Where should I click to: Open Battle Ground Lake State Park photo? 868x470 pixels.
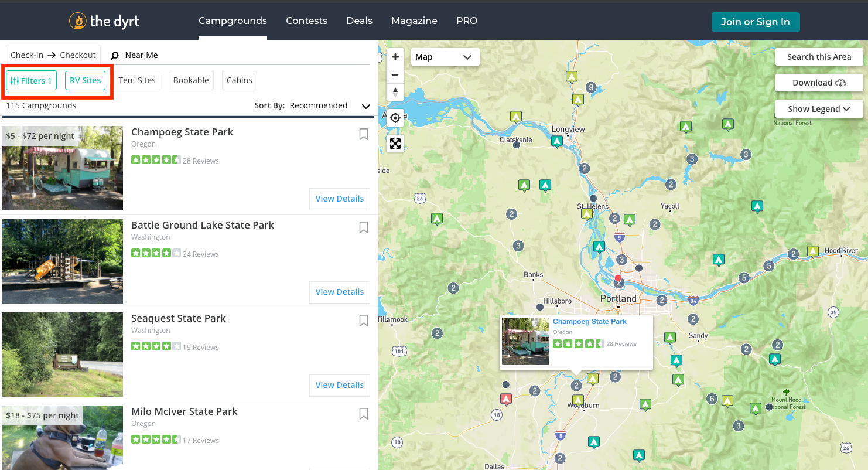[x=62, y=261]
